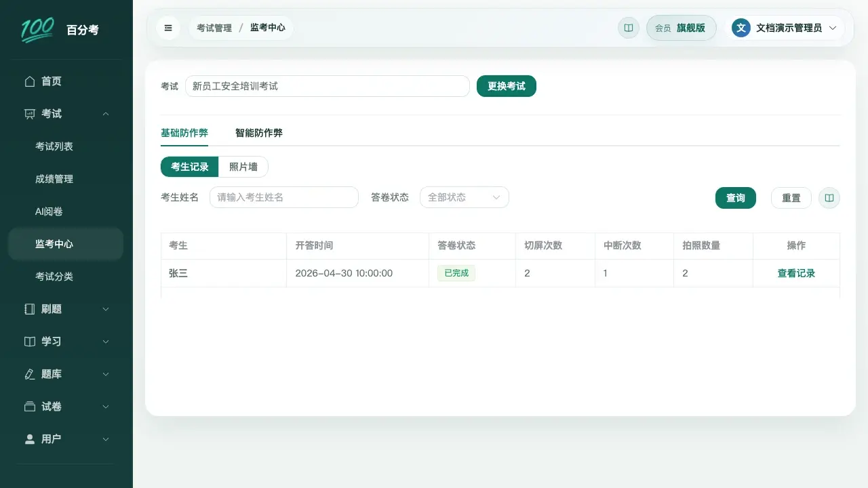The width and height of the screenshot is (868, 488).
Task: Click the open book icon beside 学习
Action: (29, 342)
